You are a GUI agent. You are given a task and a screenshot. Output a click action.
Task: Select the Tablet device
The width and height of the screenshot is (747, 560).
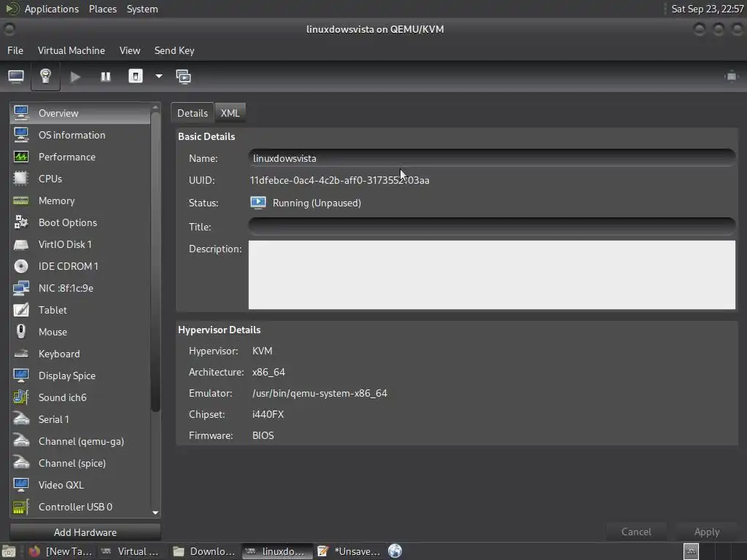80,311
